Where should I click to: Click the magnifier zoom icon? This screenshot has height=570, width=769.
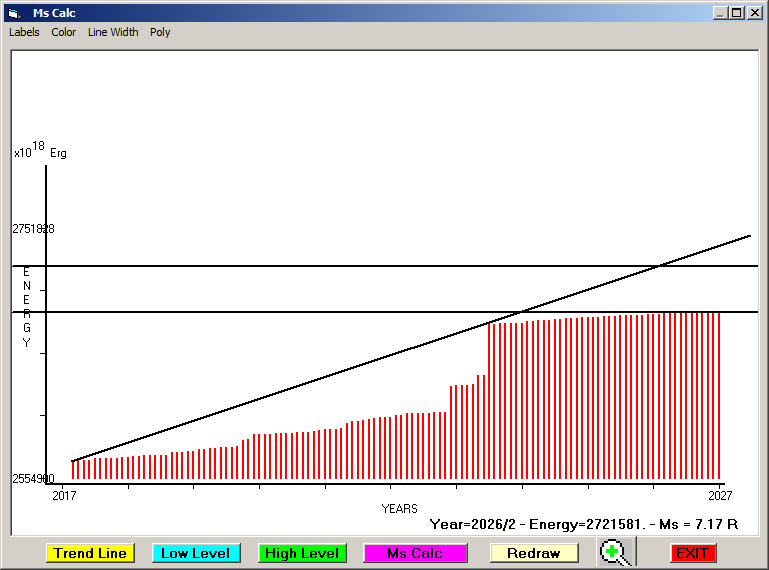click(x=615, y=552)
